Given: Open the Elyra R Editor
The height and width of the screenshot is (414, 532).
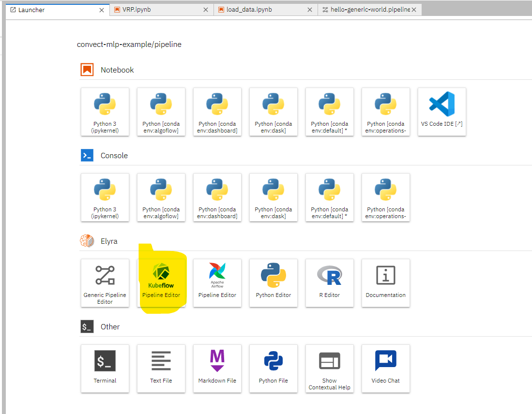Looking at the screenshot, I should [330, 283].
